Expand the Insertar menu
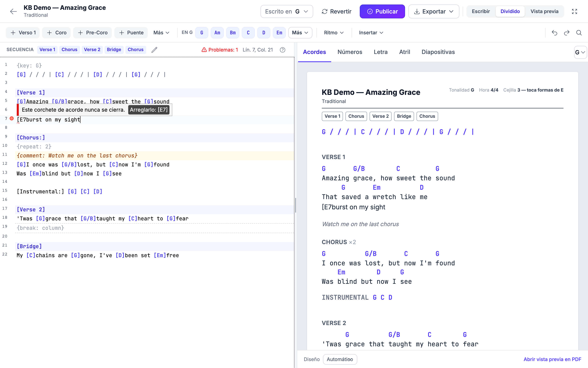This screenshot has width=588, height=368. pos(371,33)
